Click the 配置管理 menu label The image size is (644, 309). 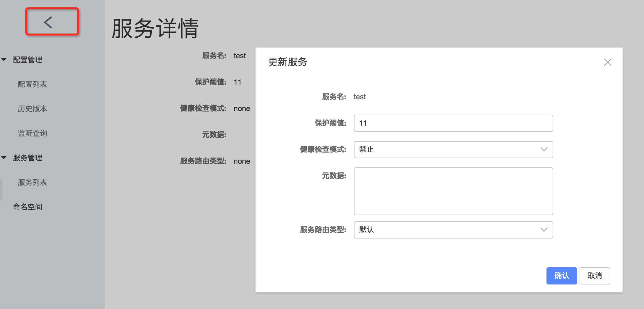28,60
